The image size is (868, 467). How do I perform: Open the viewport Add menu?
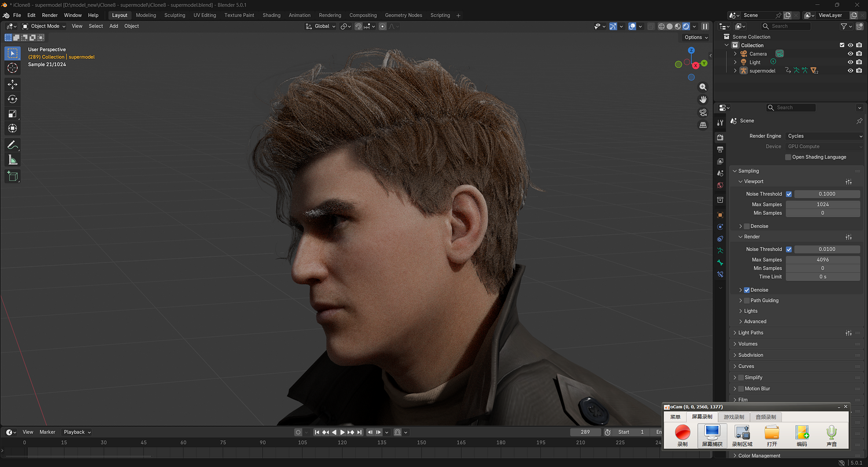coord(113,26)
